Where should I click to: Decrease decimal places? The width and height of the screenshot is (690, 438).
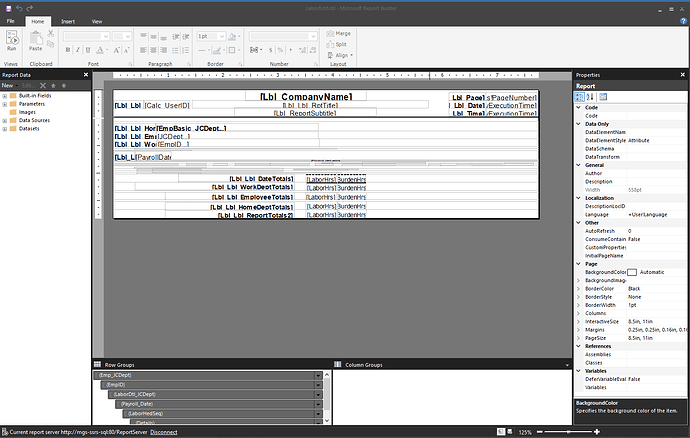coord(313,50)
